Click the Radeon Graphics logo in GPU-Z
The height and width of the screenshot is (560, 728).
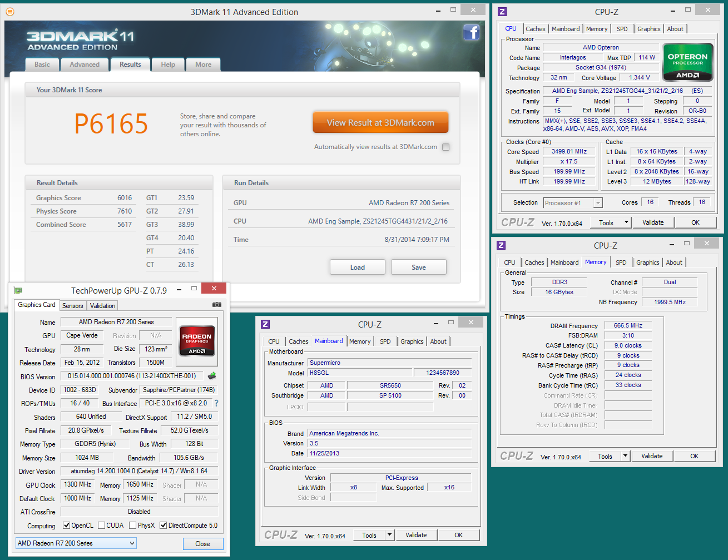[197, 341]
